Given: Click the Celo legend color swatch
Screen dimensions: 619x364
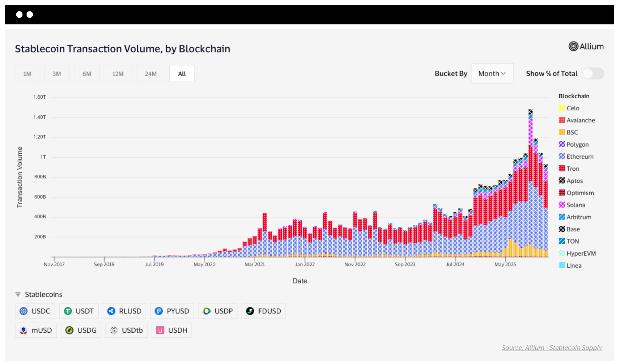Looking at the screenshot, I should pyautogui.click(x=562, y=108).
